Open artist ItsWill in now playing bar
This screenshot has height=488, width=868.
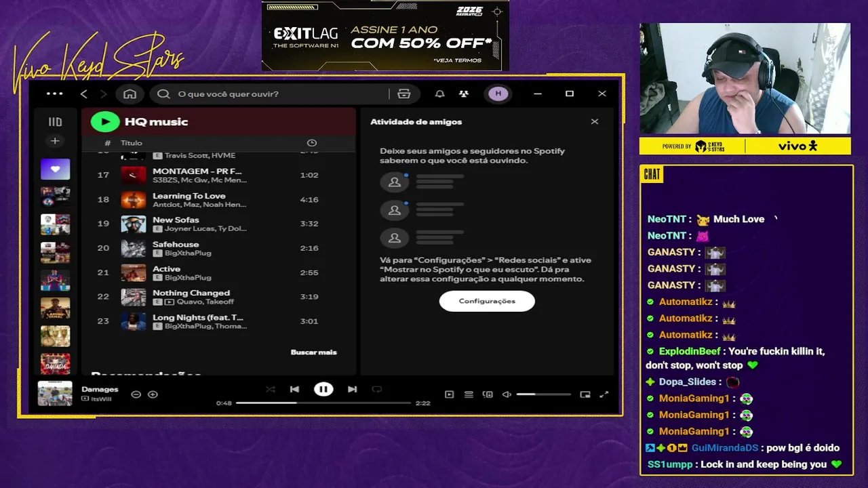101,399
